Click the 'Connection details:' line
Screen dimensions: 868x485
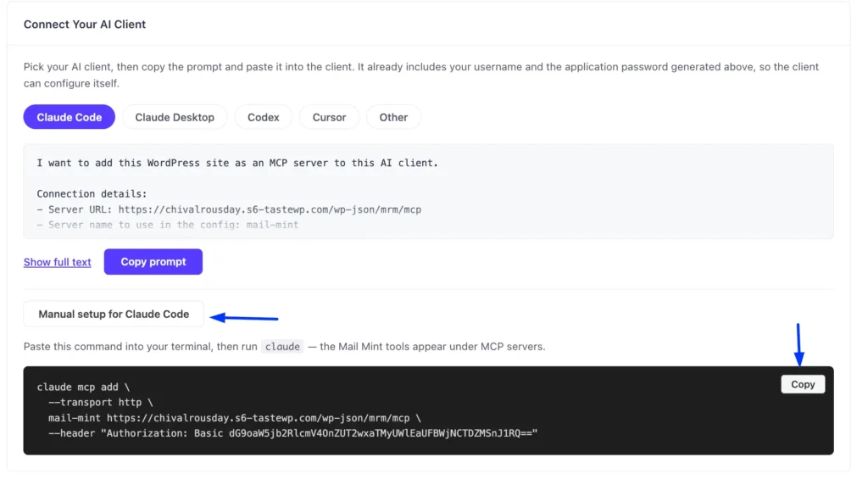(92, 194)
